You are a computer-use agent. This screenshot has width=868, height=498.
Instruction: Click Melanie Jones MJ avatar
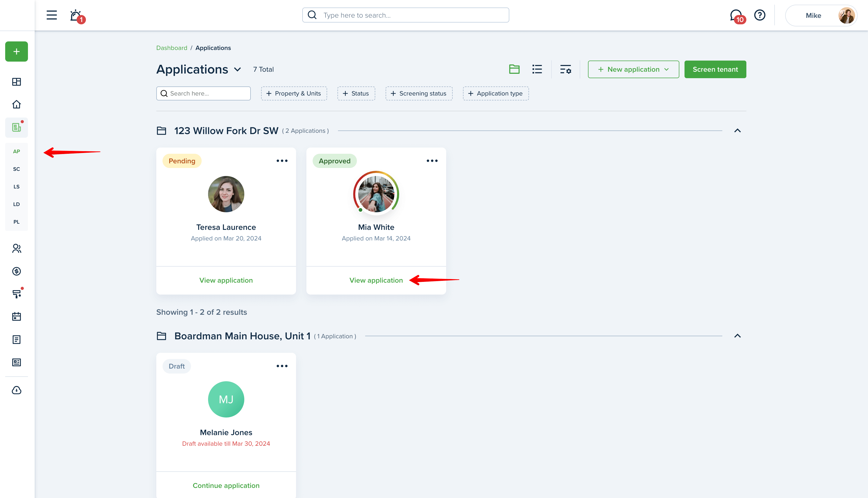pos(226,399)
